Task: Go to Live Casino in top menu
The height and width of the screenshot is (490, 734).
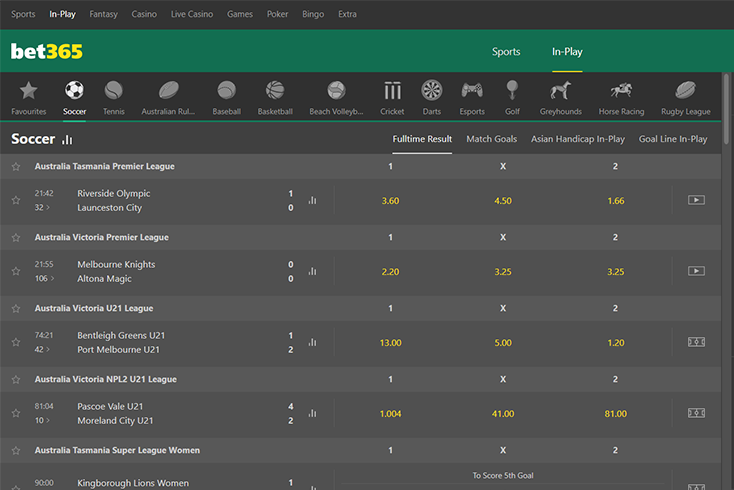Action: pos(191,14)
